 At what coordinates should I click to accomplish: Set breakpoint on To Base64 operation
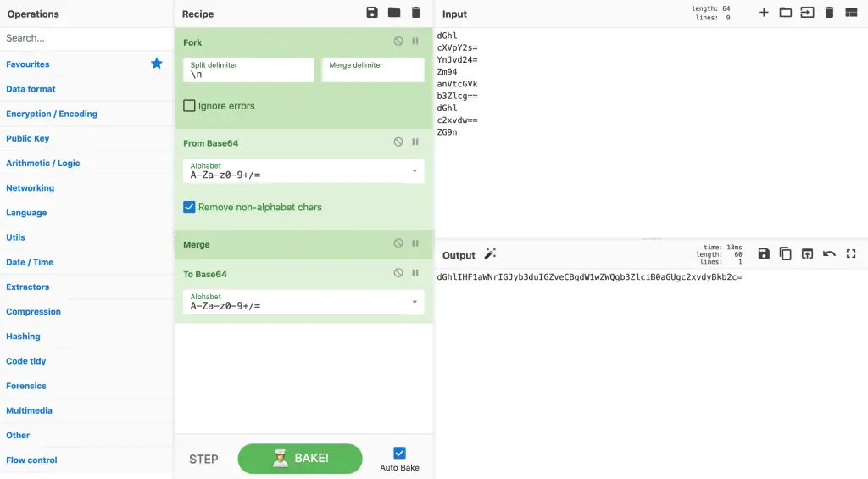pyautogui.click(x=415, y=272)
